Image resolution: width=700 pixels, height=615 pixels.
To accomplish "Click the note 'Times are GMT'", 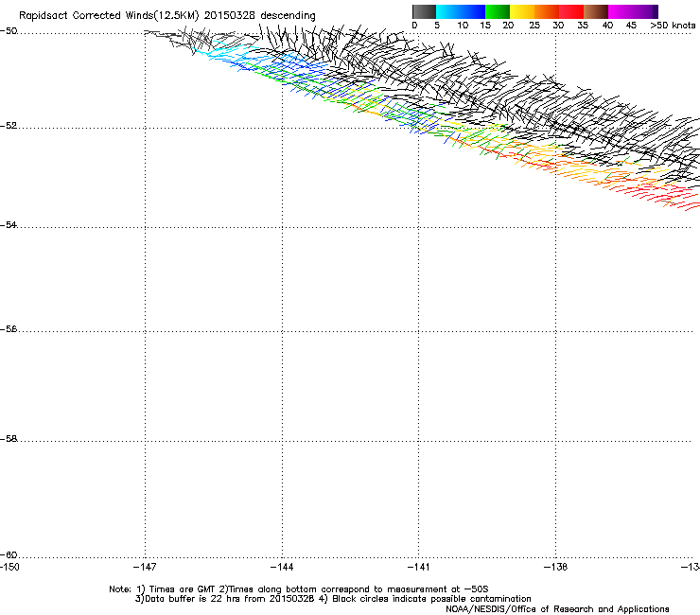I will 183,589.
